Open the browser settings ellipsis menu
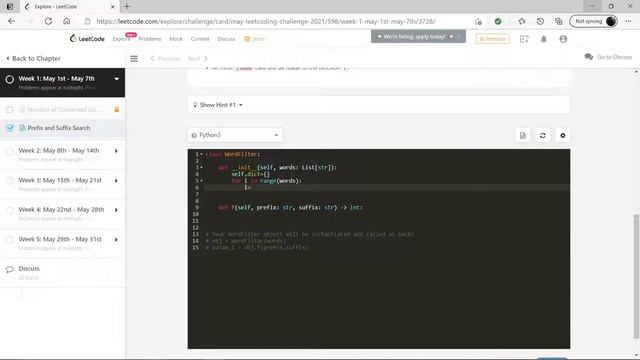Image resolution: width=640 pixels, height=360 pixels. [x=628, y=21]
